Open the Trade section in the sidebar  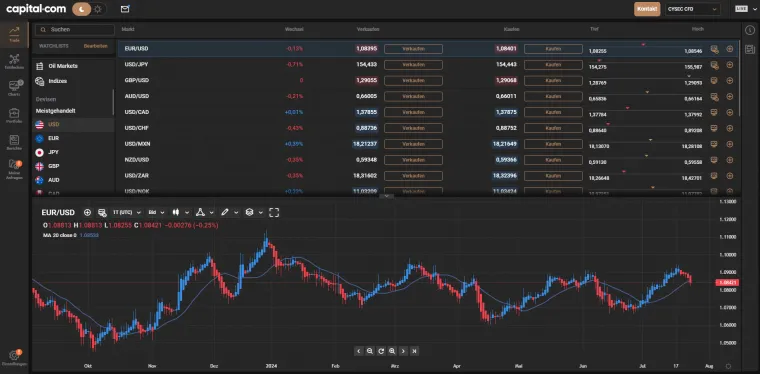14,34
